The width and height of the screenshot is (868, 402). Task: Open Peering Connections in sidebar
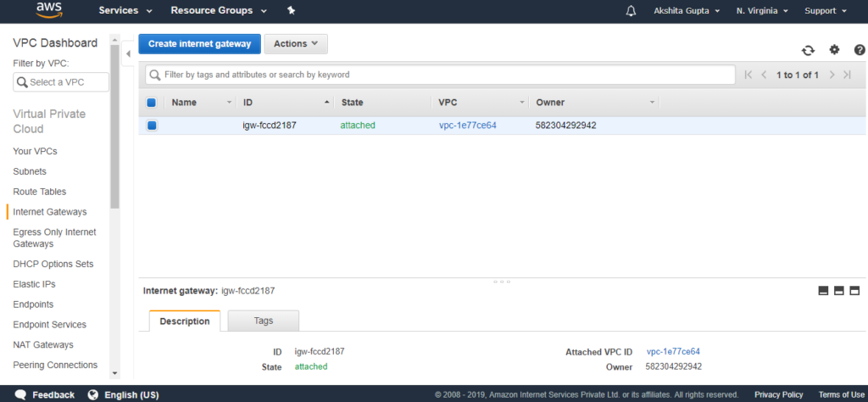[55, 365]
